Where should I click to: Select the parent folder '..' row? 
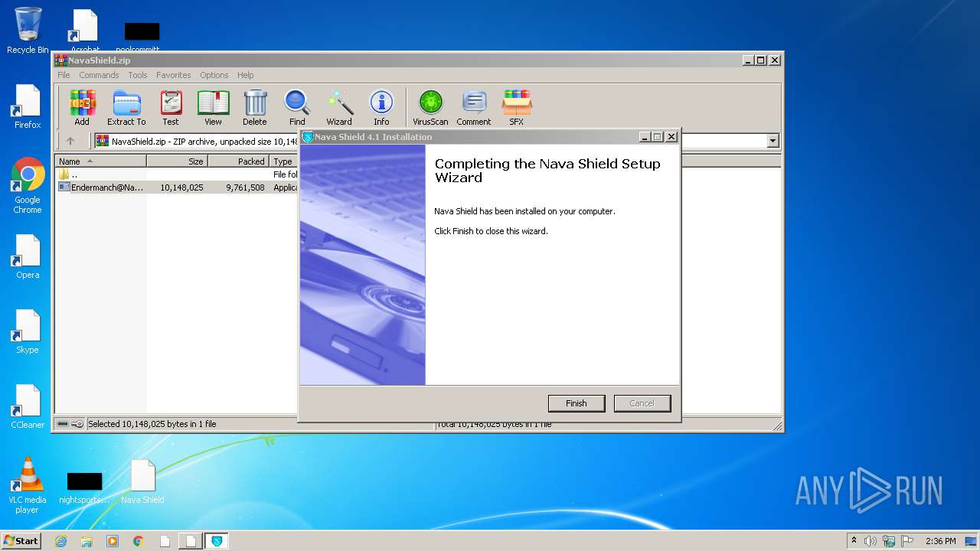[177, 174]
